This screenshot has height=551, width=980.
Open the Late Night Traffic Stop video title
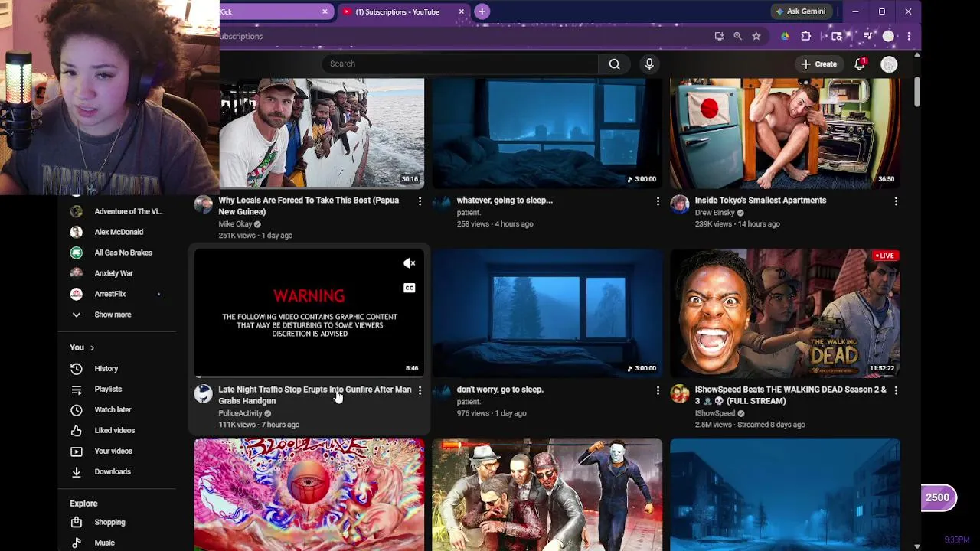[x=315, y=395]
